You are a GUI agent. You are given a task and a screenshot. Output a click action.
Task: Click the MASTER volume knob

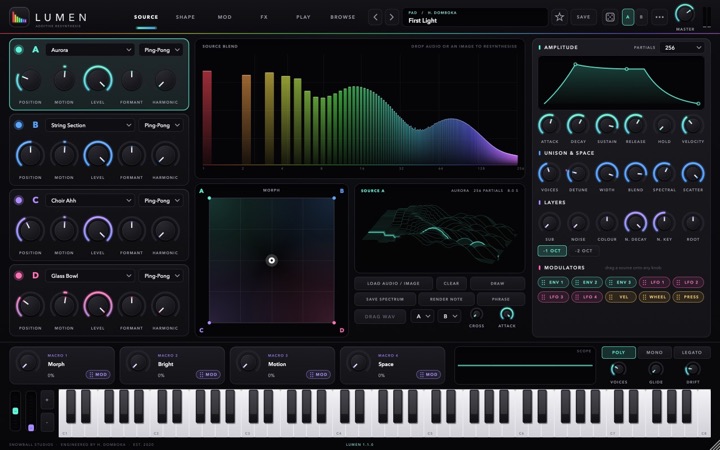pyautogui.click(x=685, y=14)
